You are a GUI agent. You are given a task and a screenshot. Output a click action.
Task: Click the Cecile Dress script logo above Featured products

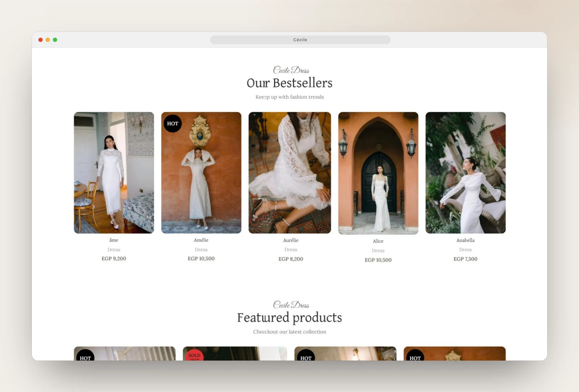[x=291, y=304]
